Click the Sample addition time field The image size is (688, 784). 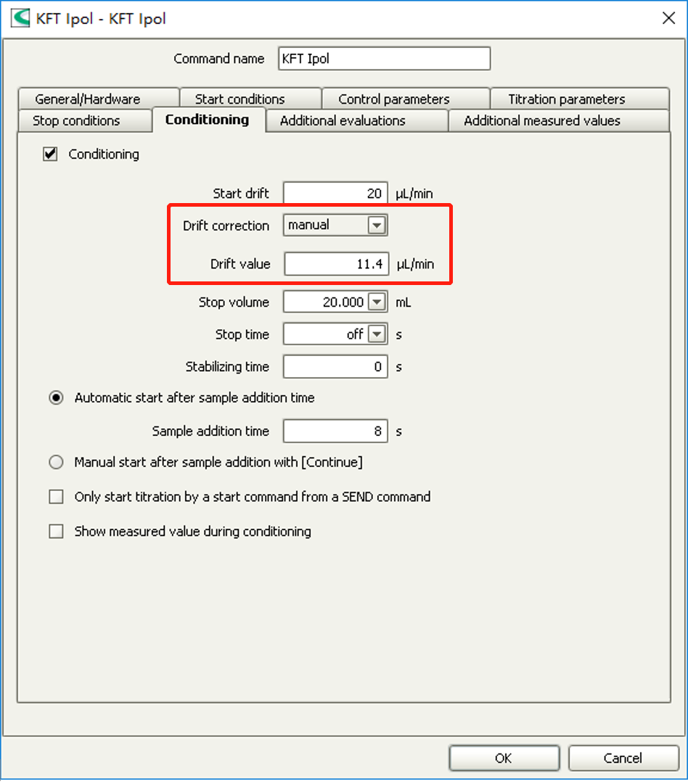335,431
